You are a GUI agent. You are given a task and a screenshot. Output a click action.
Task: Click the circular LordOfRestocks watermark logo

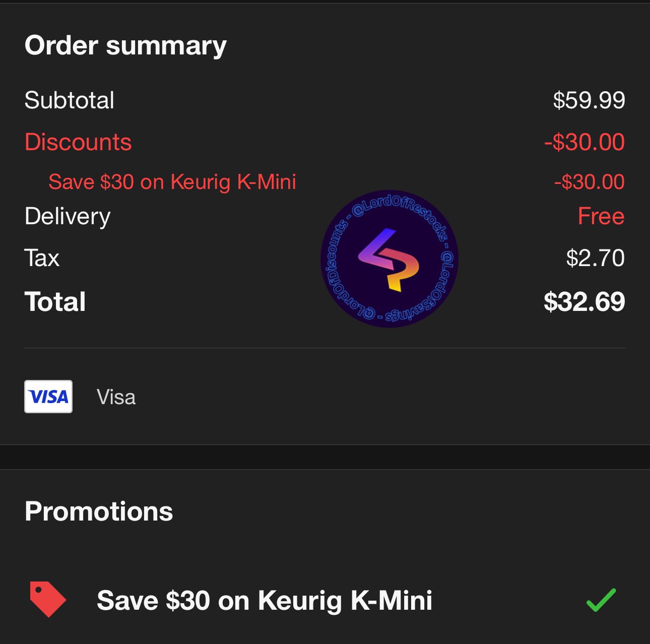[389, 259]
